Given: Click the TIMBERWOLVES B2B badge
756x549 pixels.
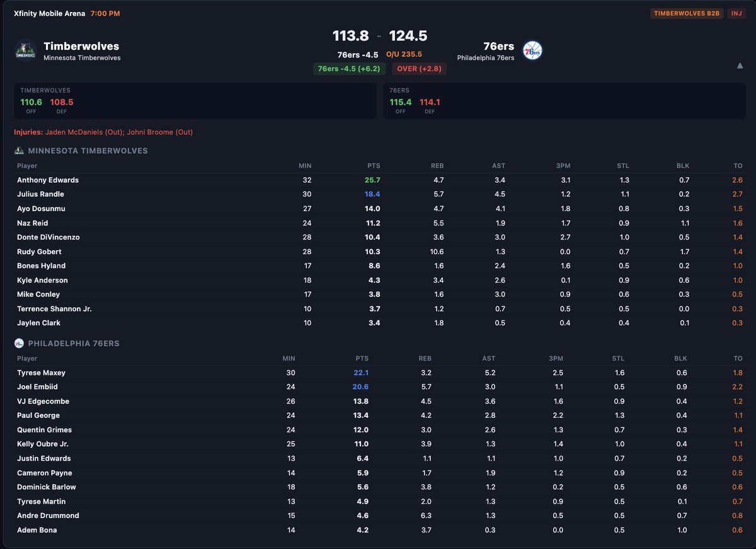Looking at the screenshot, I should pos(687,13).
